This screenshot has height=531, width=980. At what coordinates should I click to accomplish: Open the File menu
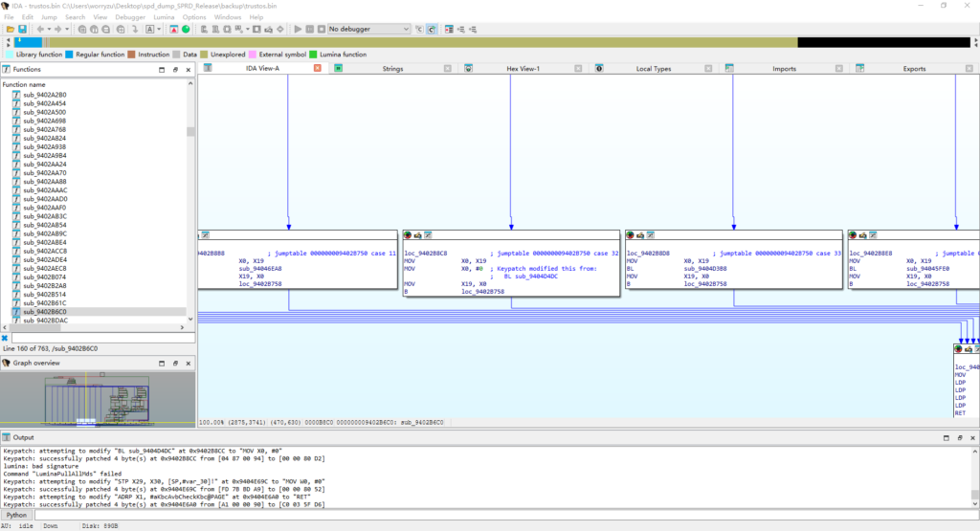(x=9, y=17)
